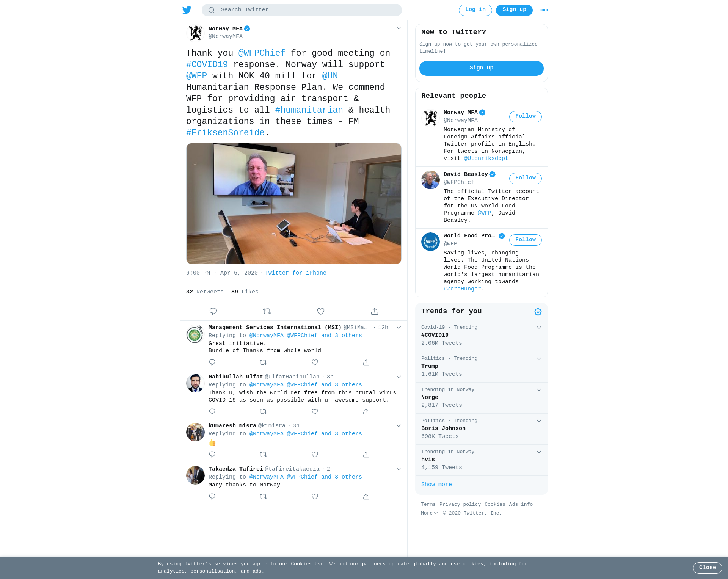
Task: Expand options chevron on main tweet
Action: pyautogui.click(x=399, y=28)
